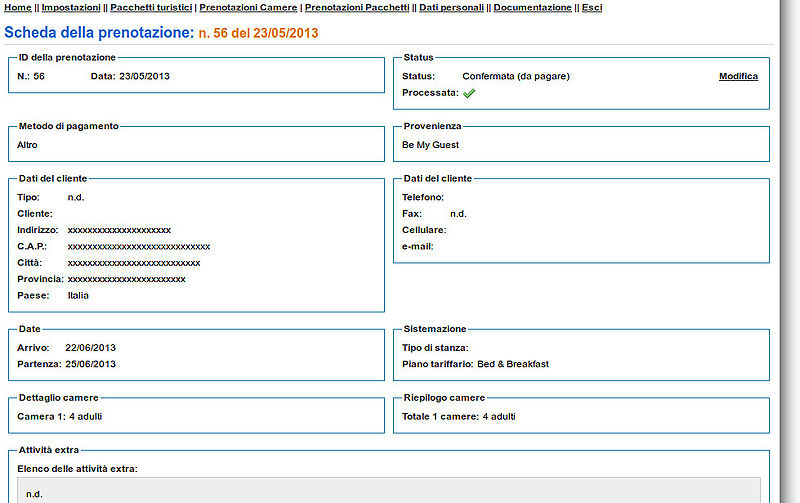The width and height of the screenshot is (800, 503).
Task: Open Prenotazioni Pacchetti page
Action: click(357, 7)
